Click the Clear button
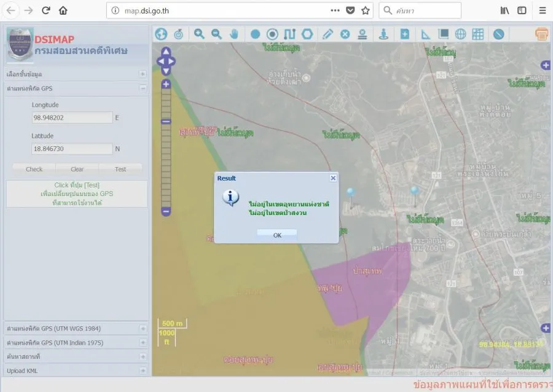Viewport: 553px width, 392px height. click(77, 169)
